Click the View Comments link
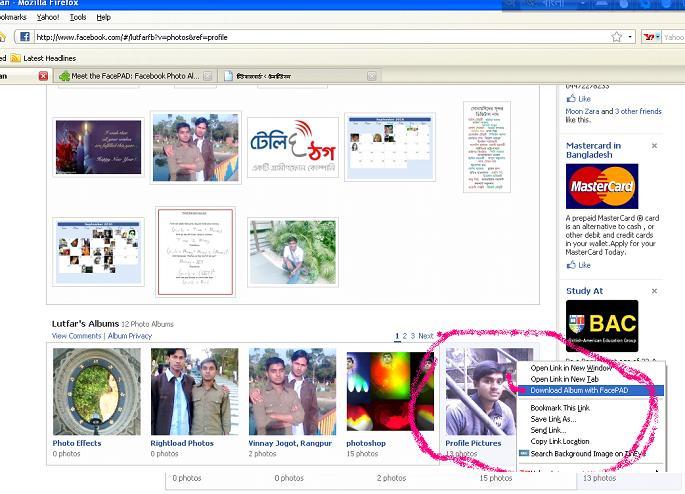Image resolution: width=685 pixels, height=494 pixels. (x=76, y=336)
